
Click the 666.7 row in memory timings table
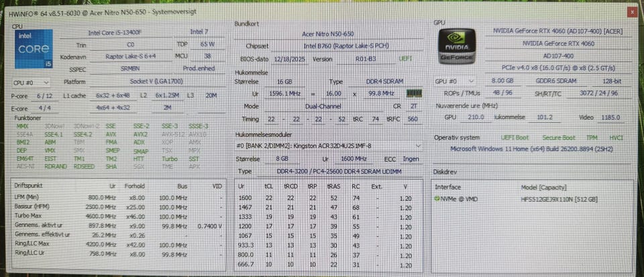327,264
